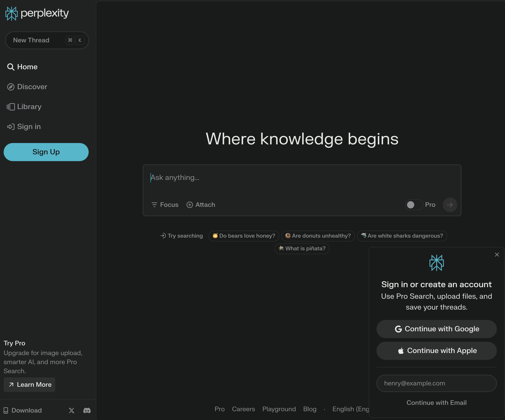Continue with Apple sign-in
The image size is (505, 420).
[x=437, y=351]
